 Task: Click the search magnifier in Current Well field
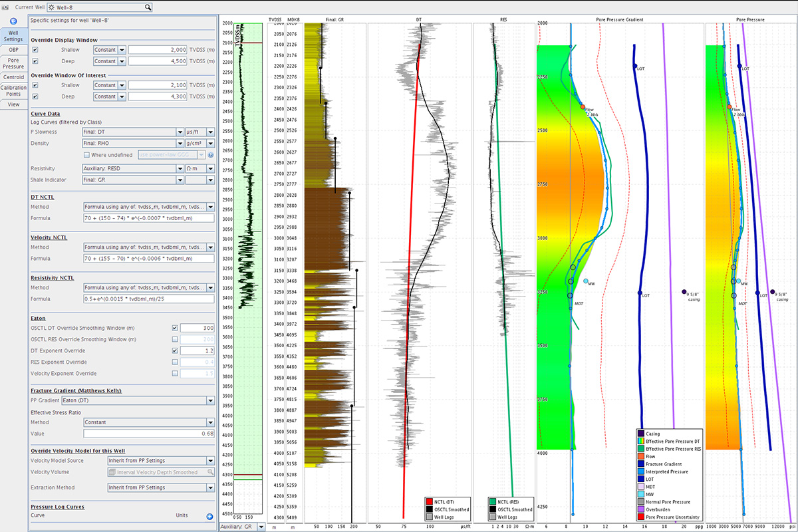pyautogui.click(x=146, y=7)
